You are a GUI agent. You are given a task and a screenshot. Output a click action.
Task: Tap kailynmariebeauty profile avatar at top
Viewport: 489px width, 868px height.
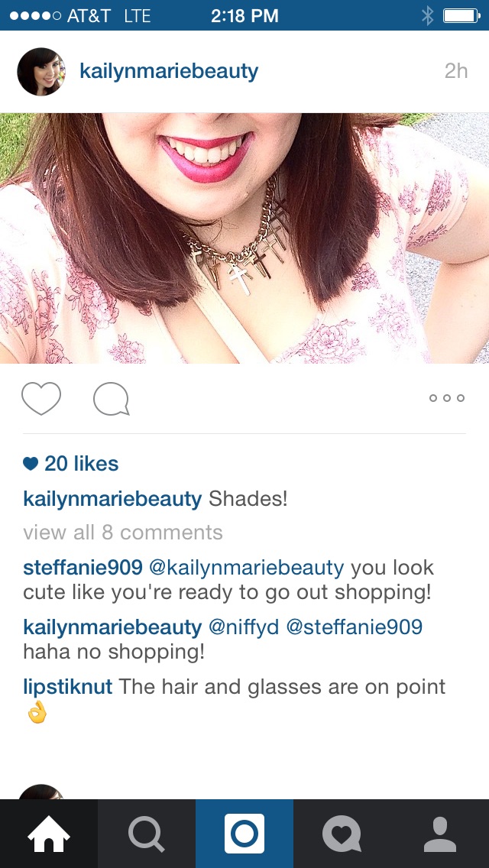point(41,71)
